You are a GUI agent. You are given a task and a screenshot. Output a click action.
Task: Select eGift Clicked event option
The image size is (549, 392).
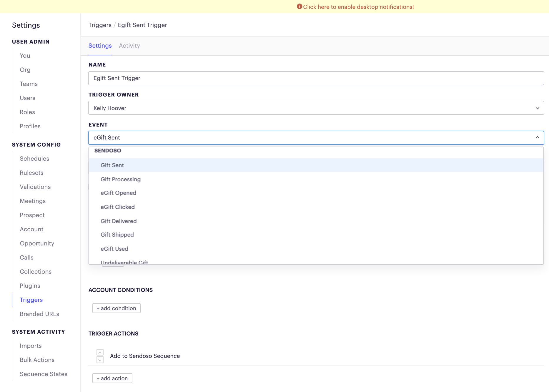tap(117, 207)
